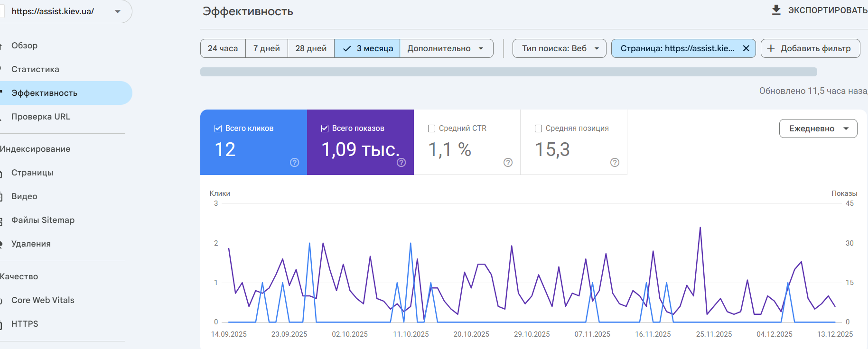This screenshot has height=349, width=868.
Task: Open the Ежедневно granularity dropdown
Action: (x=818, y=129)
